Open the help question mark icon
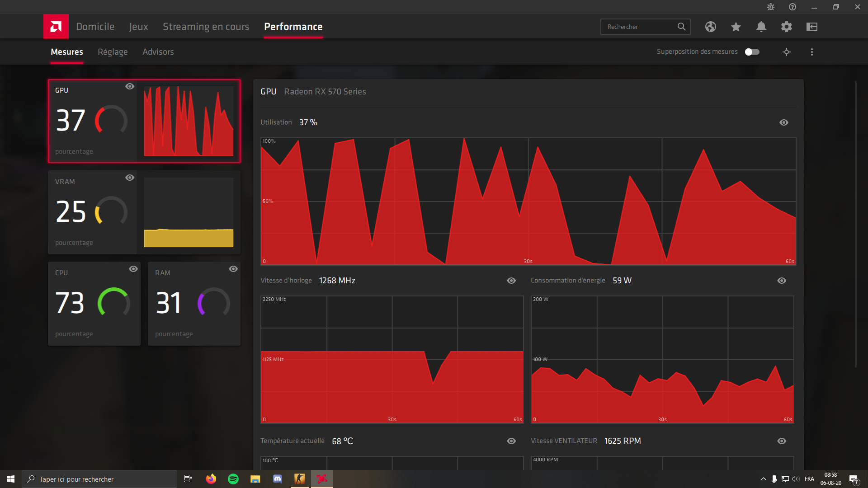 [793, 7]
